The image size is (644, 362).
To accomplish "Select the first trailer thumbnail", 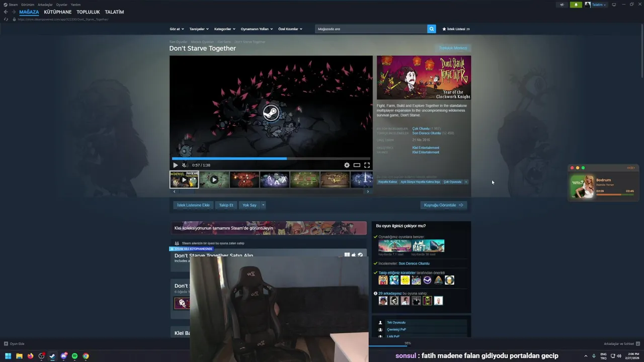I will [x=184, y=179].
